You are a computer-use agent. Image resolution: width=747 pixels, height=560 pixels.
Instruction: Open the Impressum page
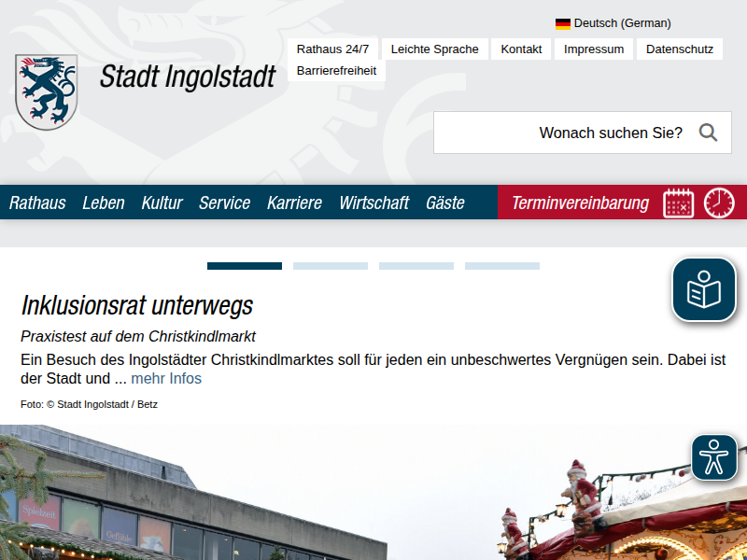click(x=593, y=49)
